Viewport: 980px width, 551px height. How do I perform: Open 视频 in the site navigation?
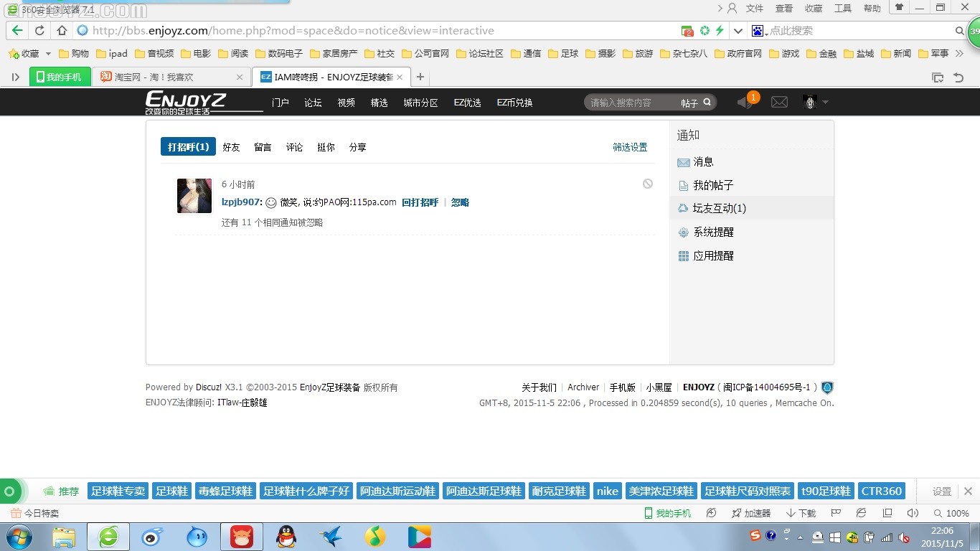(346, 103)
